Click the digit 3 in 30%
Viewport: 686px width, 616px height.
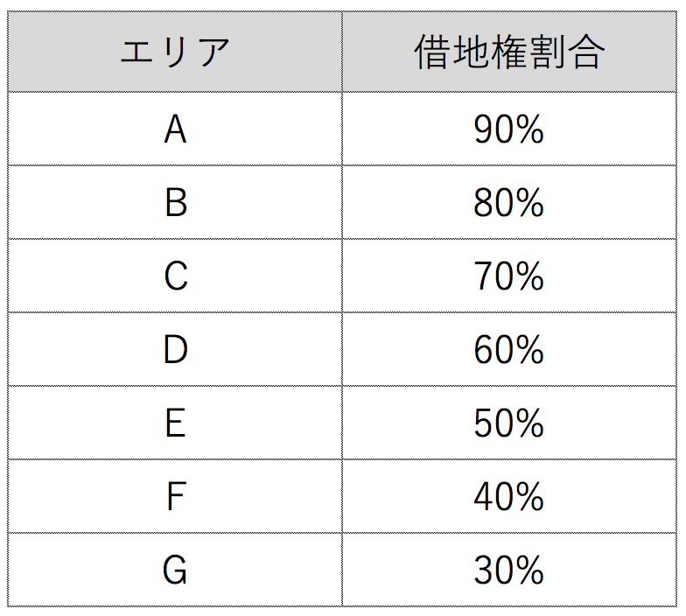tap(483, 570)
